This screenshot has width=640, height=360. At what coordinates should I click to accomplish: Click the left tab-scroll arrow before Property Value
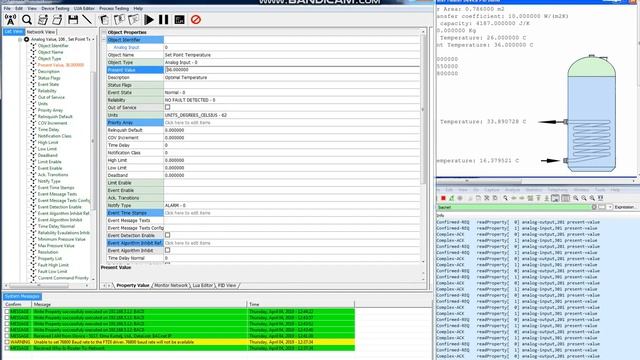tap(104, 286)
